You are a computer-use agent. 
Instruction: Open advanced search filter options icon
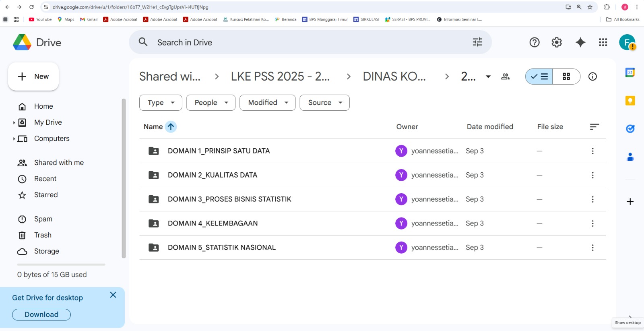click(x=477, y=42)
